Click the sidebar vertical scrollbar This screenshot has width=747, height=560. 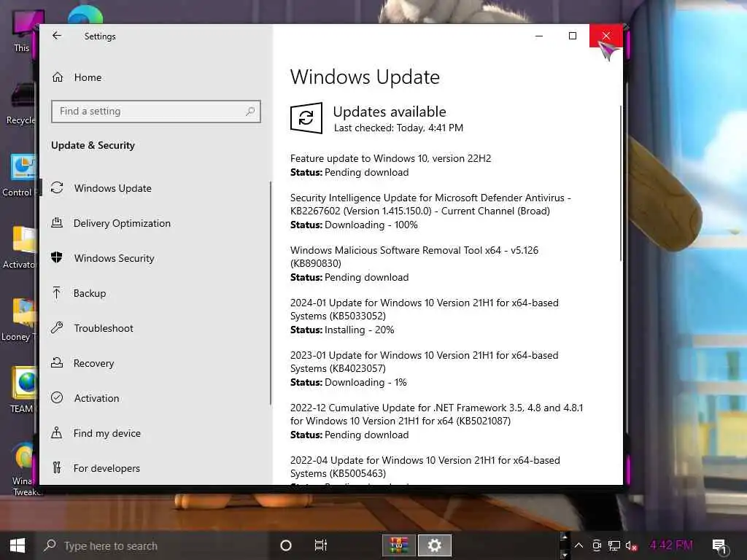click(x=270, y=293)
